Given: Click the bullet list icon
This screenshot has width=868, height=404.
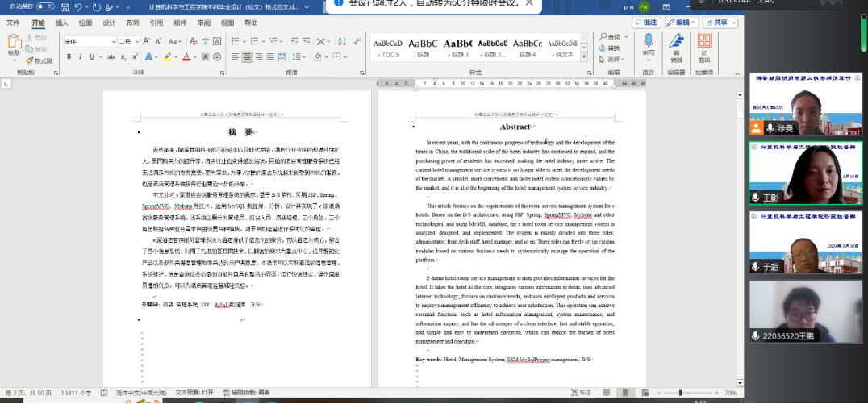Looking at the screenshot, I should coord(236,40).
